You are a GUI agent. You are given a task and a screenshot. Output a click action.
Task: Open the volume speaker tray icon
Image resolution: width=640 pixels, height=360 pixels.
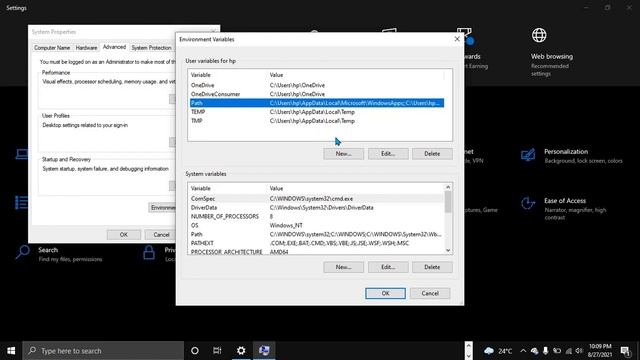click(x=579, y=351)
